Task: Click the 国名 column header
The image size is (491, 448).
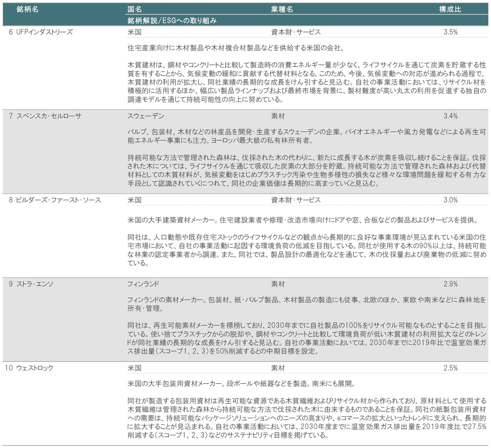Action: (x=134, y=10)
